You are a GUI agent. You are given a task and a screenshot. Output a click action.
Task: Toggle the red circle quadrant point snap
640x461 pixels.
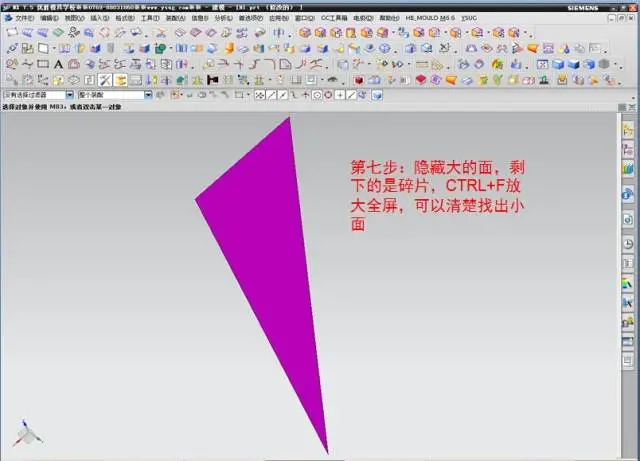pyautogui.click(x=328, y=96)
